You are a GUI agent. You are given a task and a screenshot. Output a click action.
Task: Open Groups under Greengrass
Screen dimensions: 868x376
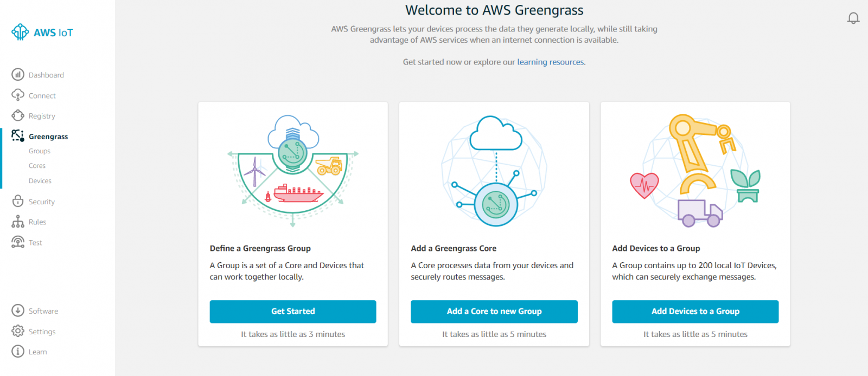tap(40, 151)
